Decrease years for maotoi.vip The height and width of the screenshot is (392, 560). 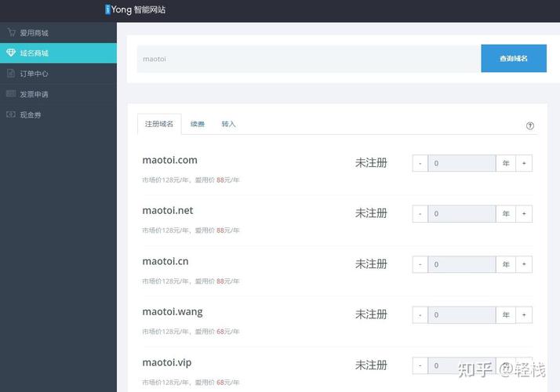point(420,365)
